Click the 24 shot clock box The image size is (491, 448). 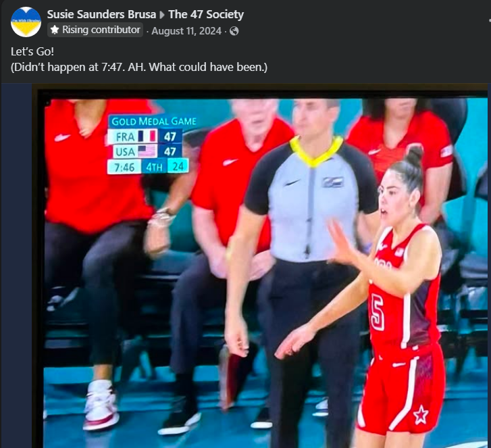(x=178, y=166)
